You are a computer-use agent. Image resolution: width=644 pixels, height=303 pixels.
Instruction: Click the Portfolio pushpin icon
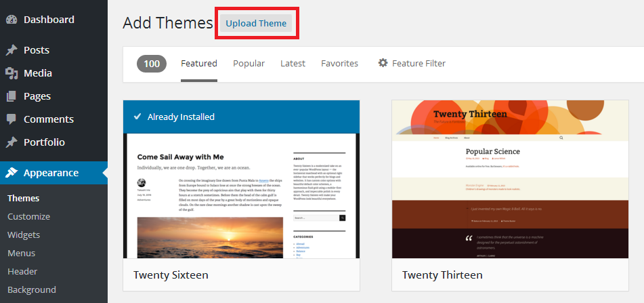(x=12, y=142)
